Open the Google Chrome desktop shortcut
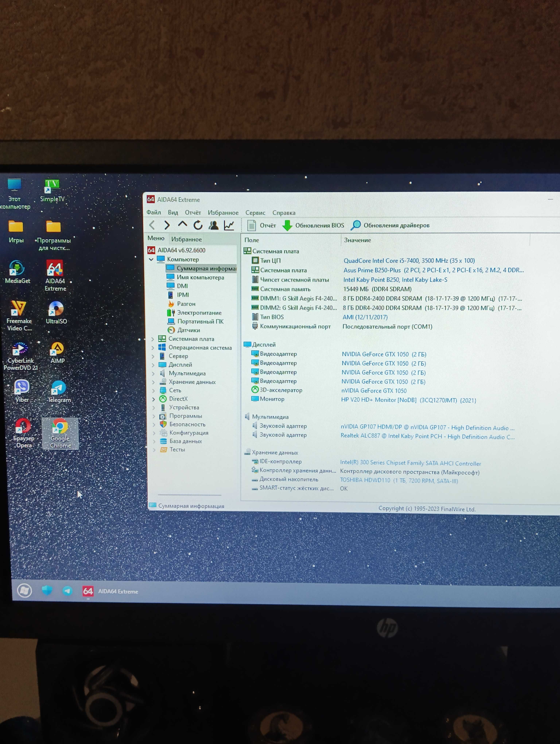This screenshot has width=560, height=744. (x=60, y=434)
